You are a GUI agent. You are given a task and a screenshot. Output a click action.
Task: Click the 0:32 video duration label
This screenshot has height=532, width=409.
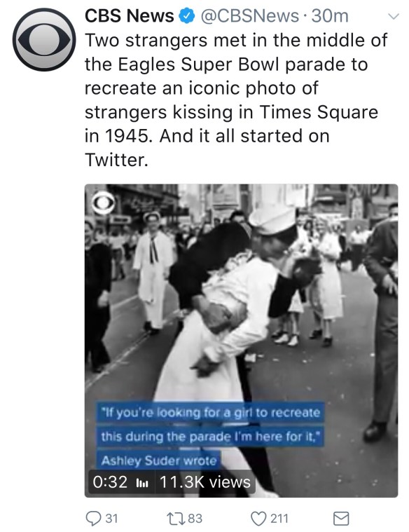point(110,482)
